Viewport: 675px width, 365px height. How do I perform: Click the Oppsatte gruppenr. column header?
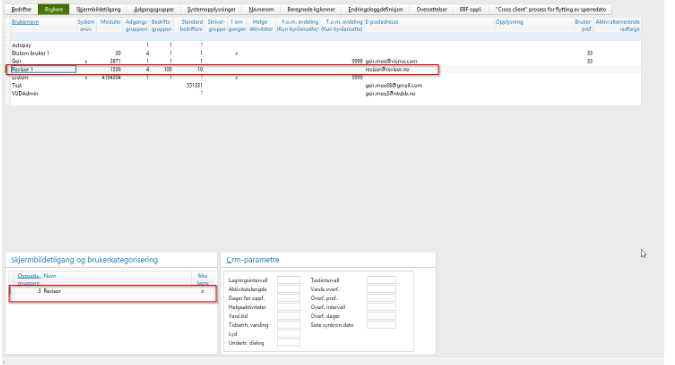(29, 279)
